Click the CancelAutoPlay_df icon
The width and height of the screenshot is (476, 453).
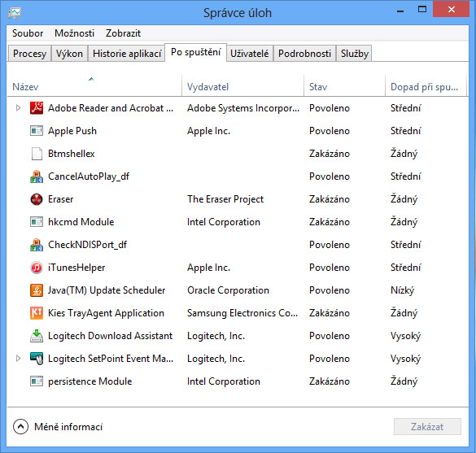click(37, 176)
